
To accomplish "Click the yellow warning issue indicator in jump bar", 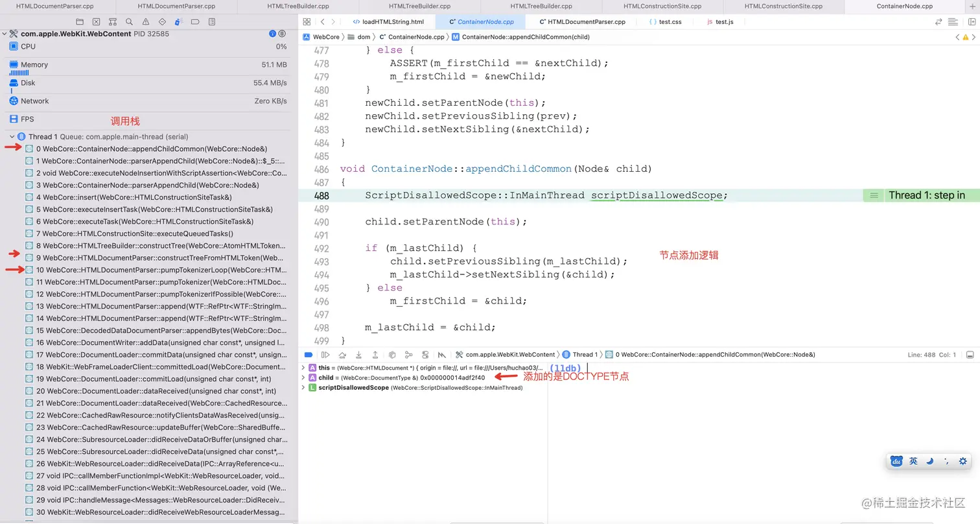I will [966, 37].
